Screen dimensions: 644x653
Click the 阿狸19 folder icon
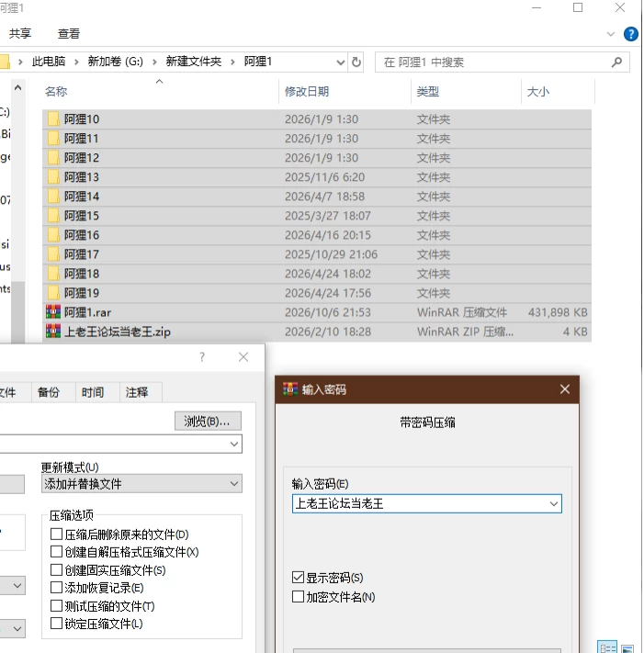click(53, 293)
